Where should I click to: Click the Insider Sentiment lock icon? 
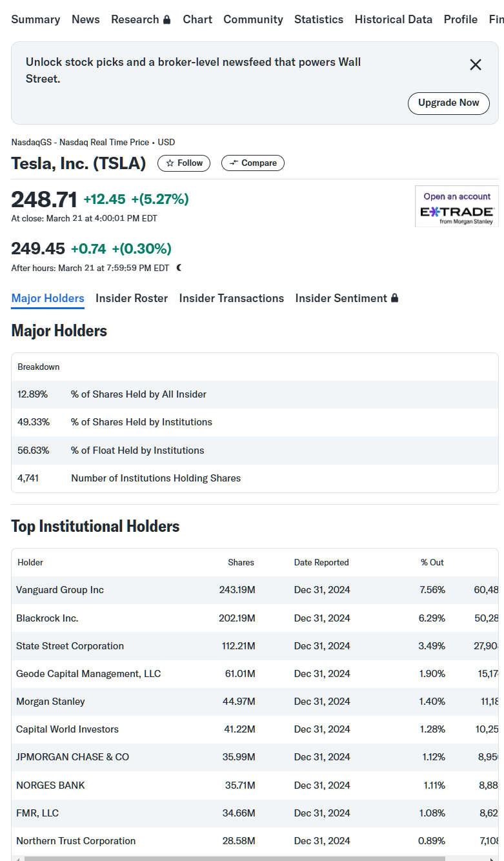point(394,298)
